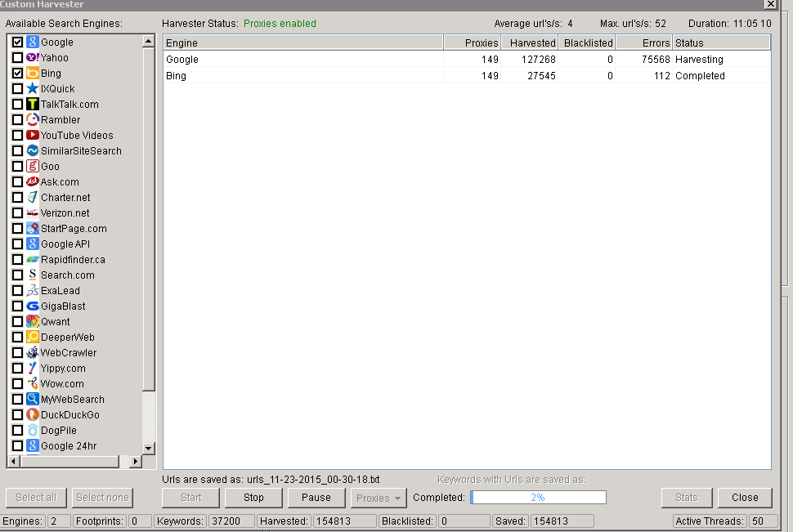Sort by the Blacklisted column header

click(x=587, y=42)
